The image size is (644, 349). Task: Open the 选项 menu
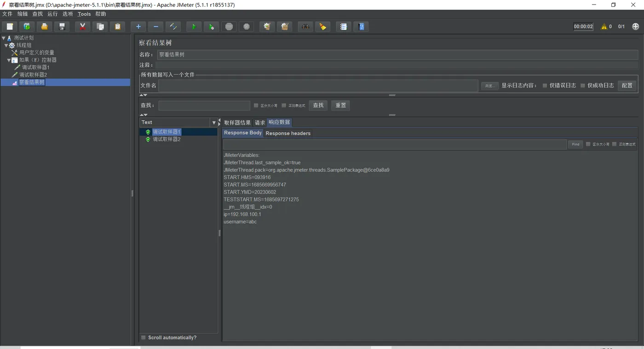click(68, 14)
